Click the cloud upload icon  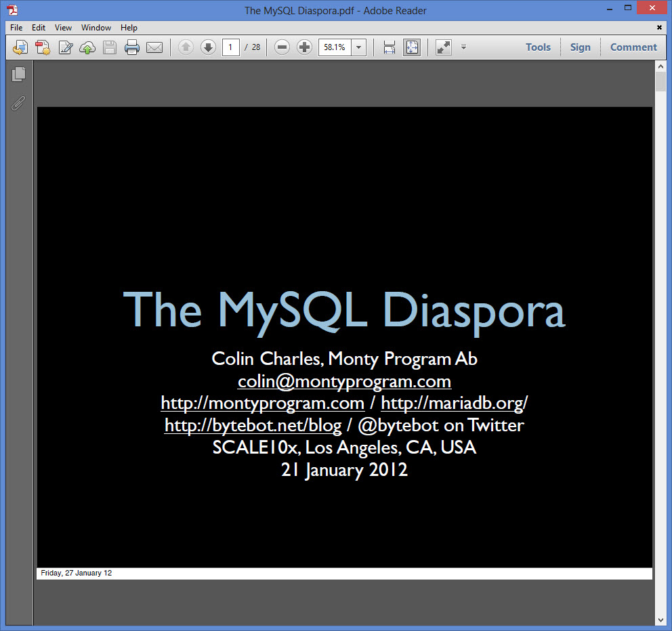point(87,47)
